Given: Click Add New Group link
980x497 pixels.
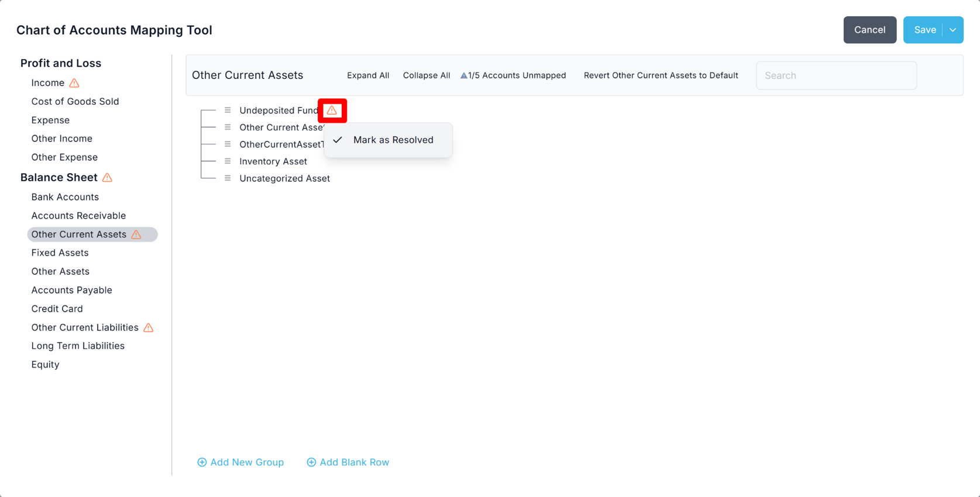Looking at the screenshot, I should click(x=240, y=463).
